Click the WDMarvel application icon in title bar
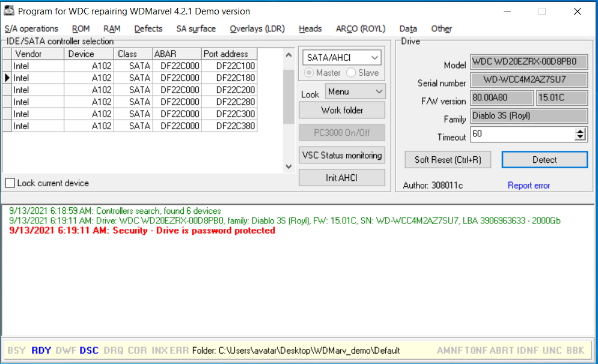598x364 pixels. click(x=9, y=11)
